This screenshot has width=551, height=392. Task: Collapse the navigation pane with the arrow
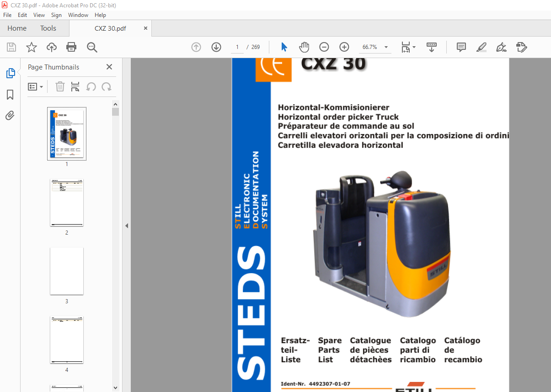pos(127,226)
